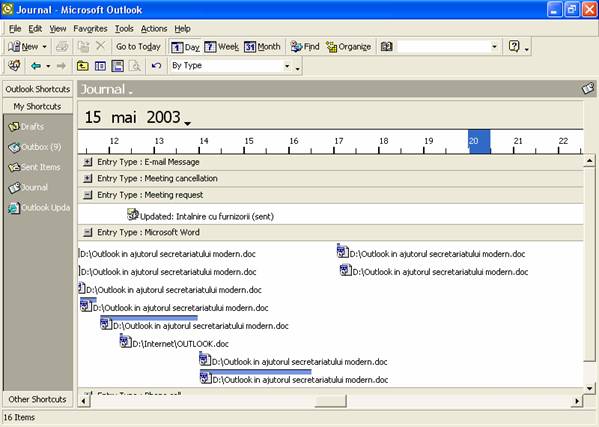Screen dimensions: 599x427
Task: Expand the New button dropdown arrow
Action: [44, 47]
